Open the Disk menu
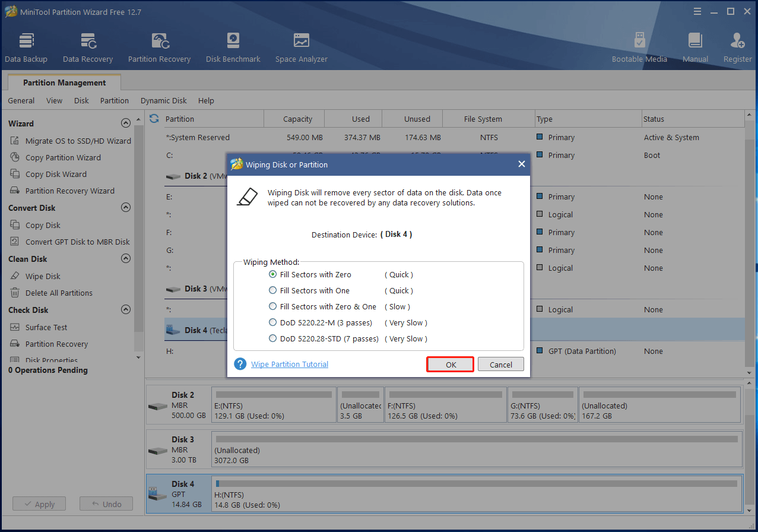The height and width of the screenshot is (532, 758). 81,100
